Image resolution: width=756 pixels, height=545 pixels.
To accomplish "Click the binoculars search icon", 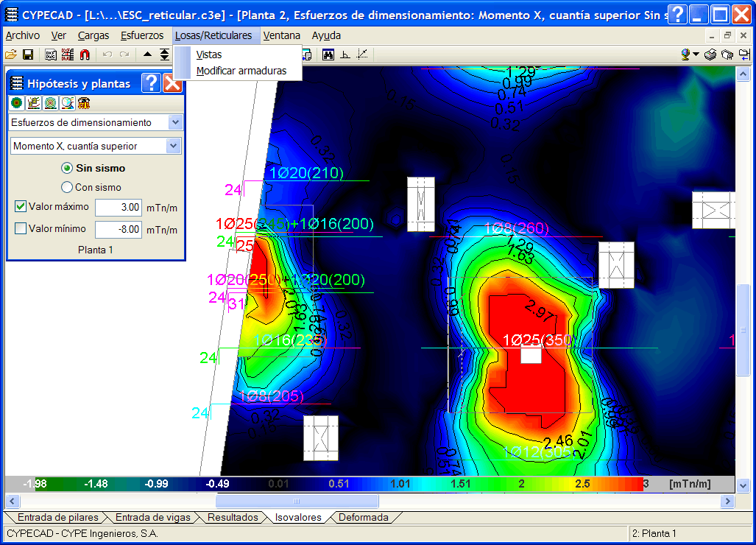I will tap(328, 54).
